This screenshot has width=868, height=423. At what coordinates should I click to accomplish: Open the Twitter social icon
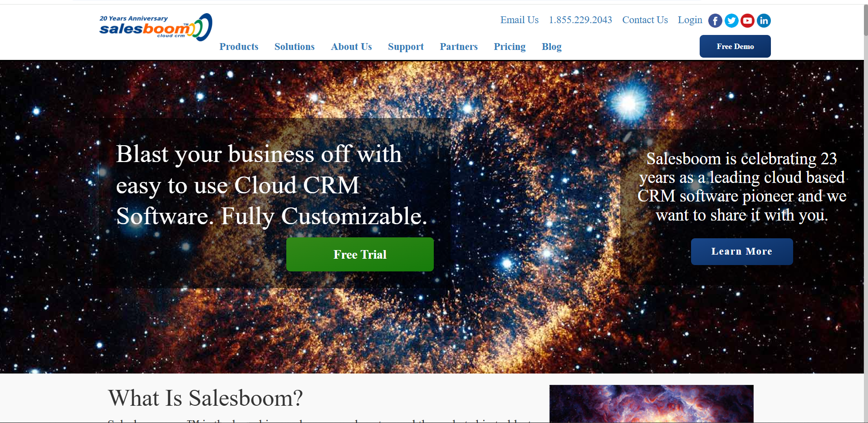pyautogui.click(x=731, y=20)
